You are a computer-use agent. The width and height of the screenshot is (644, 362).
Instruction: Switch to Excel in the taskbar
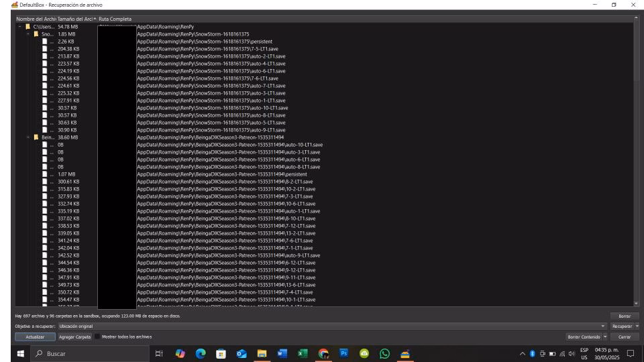[x=303, y=353]
